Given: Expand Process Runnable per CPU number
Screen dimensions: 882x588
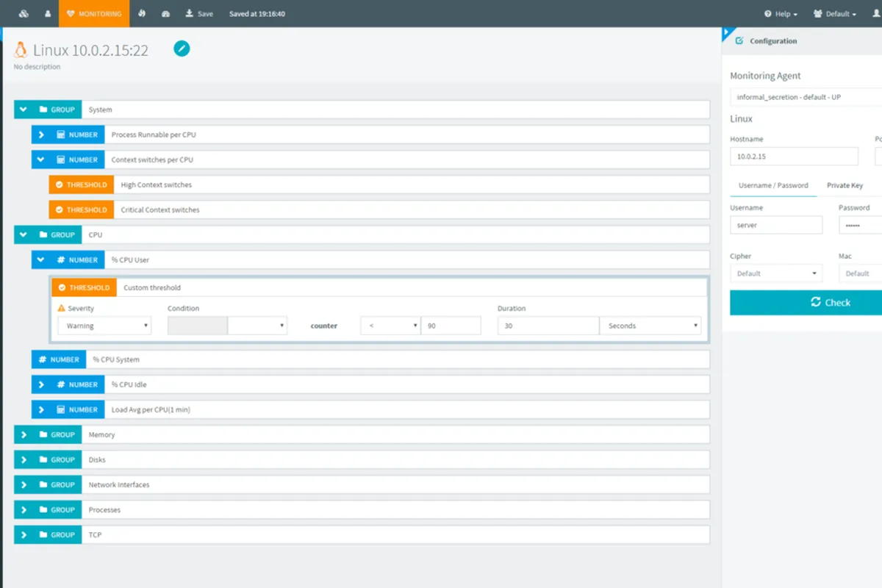Looking at the screenshot, I should (x=41, y=135).
